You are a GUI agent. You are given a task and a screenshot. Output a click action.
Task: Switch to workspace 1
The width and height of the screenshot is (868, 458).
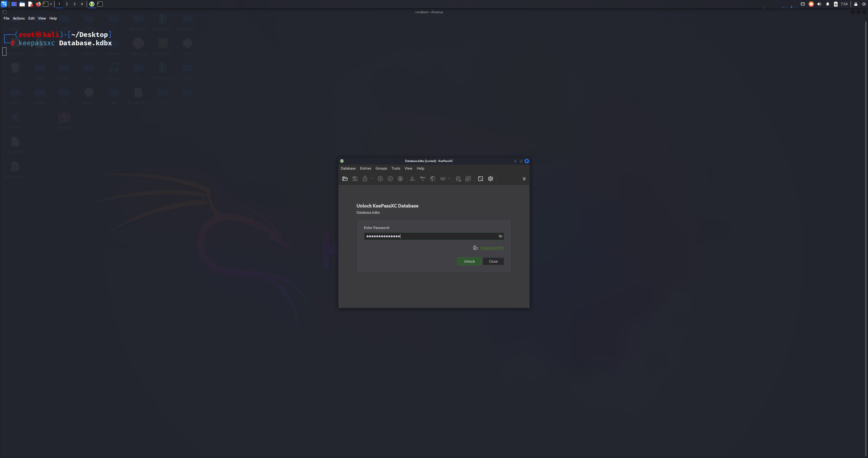click(59, 4)
